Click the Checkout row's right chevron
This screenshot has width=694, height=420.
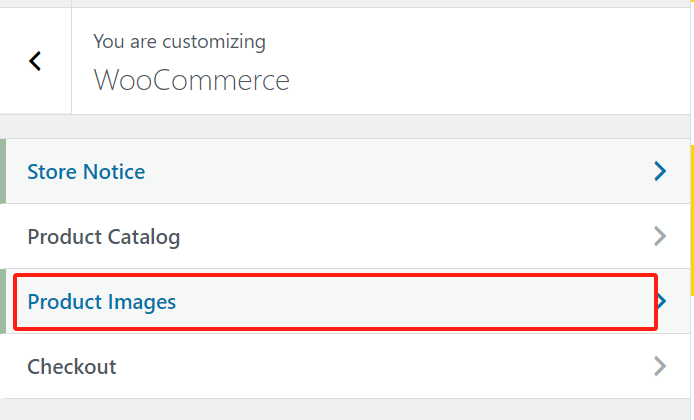(x=659, y=366)
